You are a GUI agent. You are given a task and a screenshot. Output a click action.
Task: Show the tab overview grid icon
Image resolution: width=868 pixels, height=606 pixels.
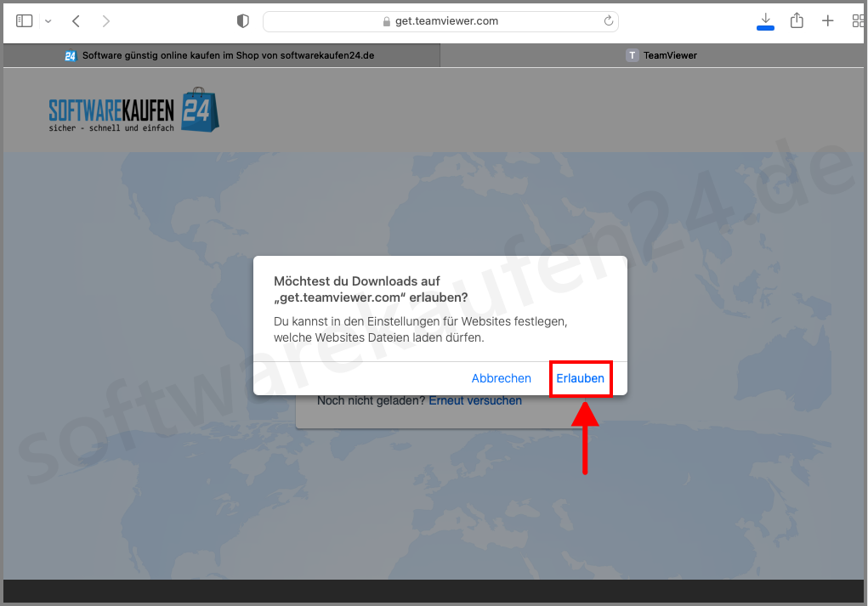coord(858,21)
